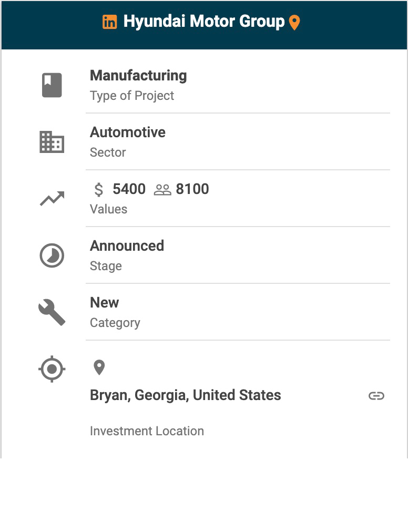Click the bookmark icon for Type of Project
The width and height of the screenshot is (408, 532).
[x=52, y=85]
